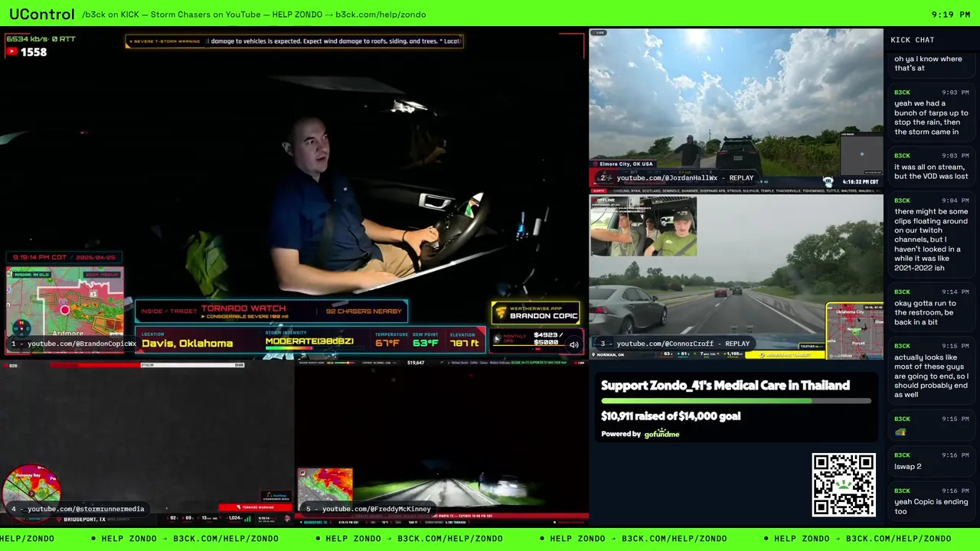
Task: Select stream 3 youtube.com/@ConnorCroff REPLAY label
Action: pyautogui.click(x=675, y=344)
